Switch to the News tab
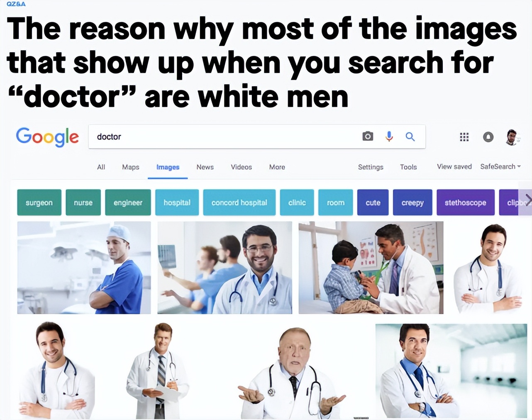The height and width of the screenshot is (420, 532). point(205,167)
